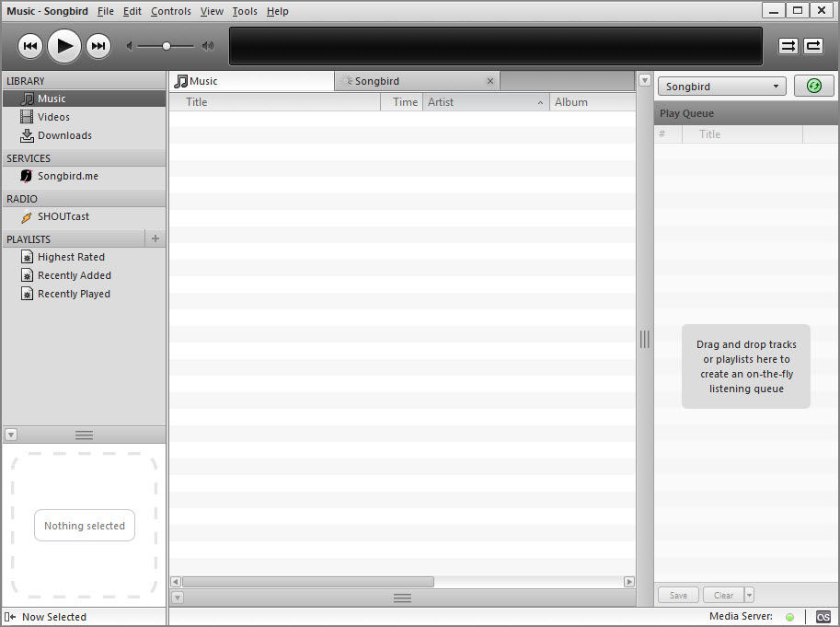The height and width of the screenshot is (627, 840).
Task: Open the Recently Added playlist
Action: point(84,275)
